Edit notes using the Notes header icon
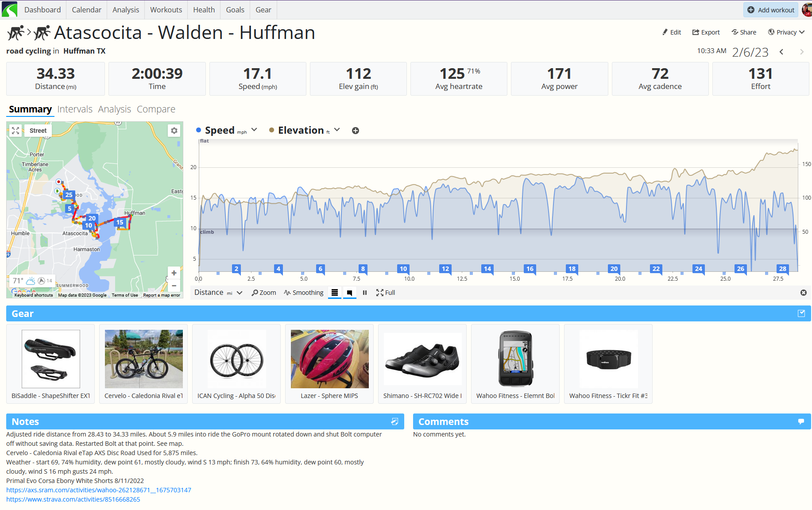 pyautogui.click(x=394, y=421)
